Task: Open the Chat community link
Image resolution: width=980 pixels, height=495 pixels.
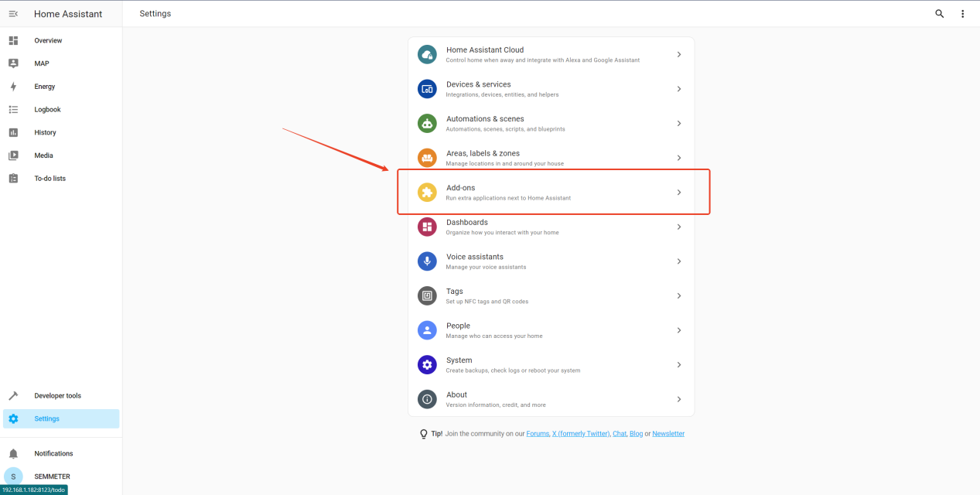Action: 620,434
